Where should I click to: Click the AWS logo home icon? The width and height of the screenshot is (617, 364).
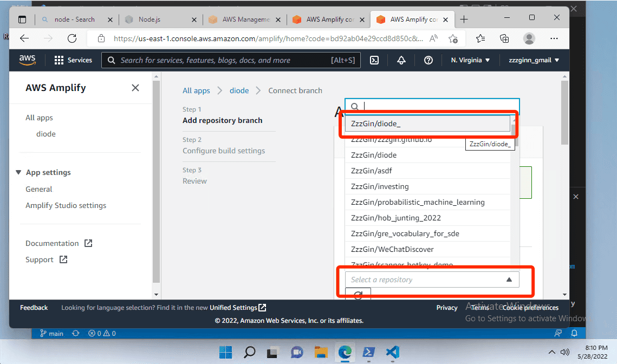point(27,60)
